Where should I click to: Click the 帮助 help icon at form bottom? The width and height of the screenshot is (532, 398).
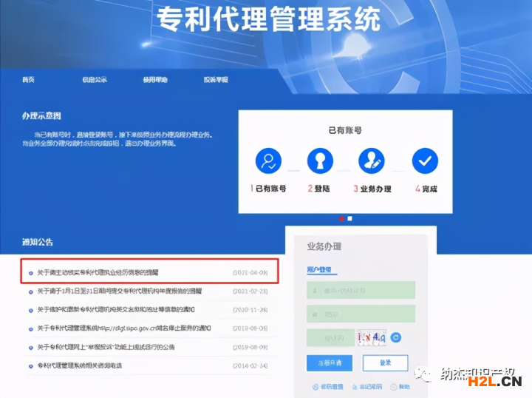point(392,387)
